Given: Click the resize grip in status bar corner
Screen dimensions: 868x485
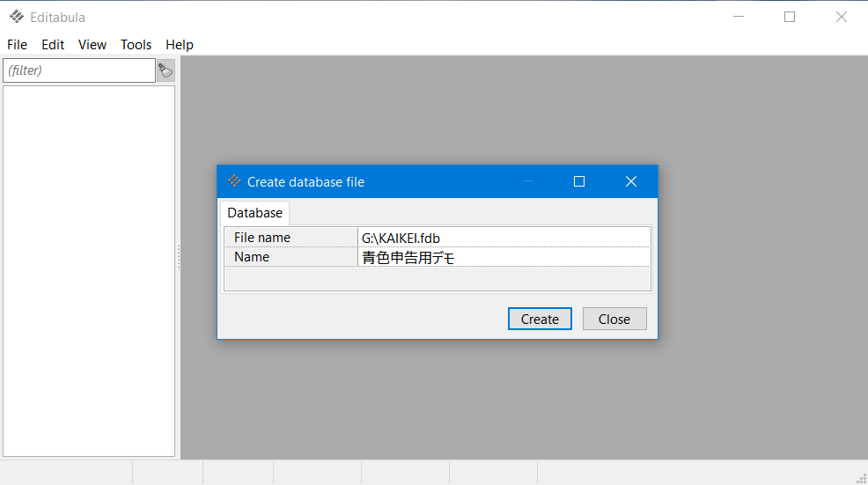Looking at the screenshot, I should point(861,478).
